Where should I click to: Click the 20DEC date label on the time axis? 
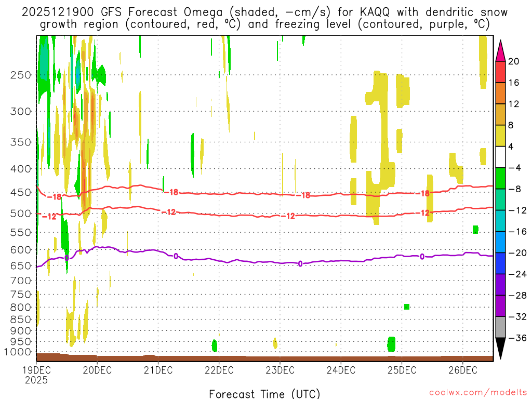click(x=97, y=370)
